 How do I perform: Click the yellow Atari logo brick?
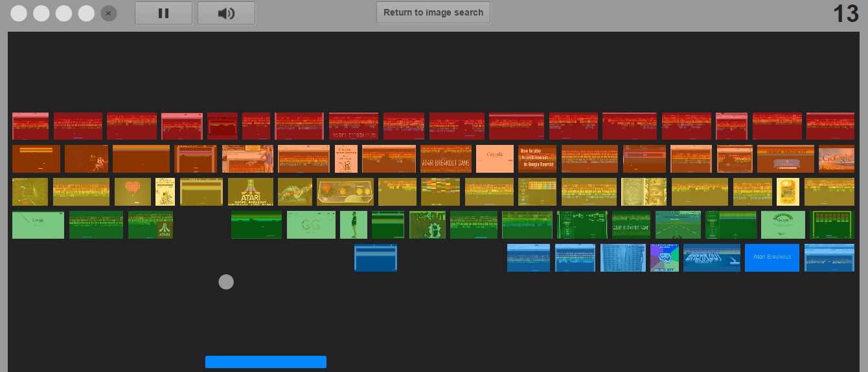(x=250, y=192)
